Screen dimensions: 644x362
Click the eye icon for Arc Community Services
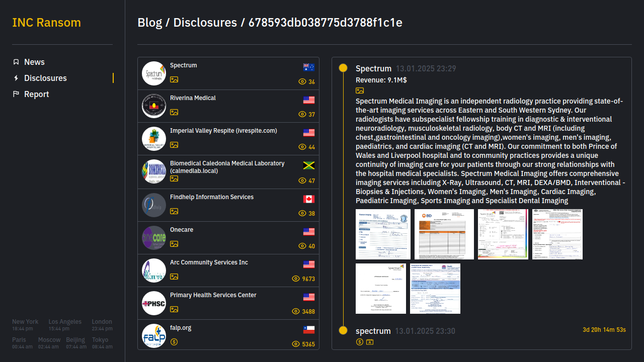[296, 279]
